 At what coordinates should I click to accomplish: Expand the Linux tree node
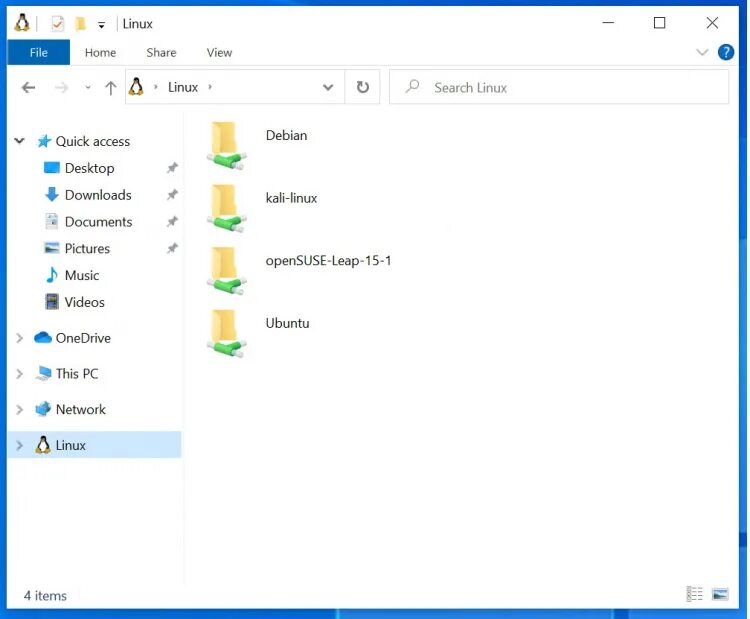click(x=19, y=445)
